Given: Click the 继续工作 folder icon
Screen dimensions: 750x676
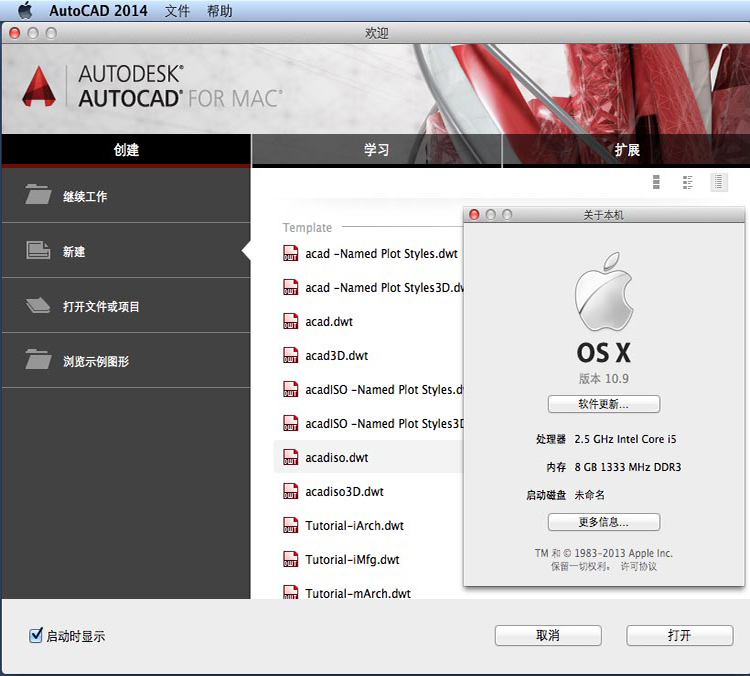Looking at the screenshot, I should (38, 194).
